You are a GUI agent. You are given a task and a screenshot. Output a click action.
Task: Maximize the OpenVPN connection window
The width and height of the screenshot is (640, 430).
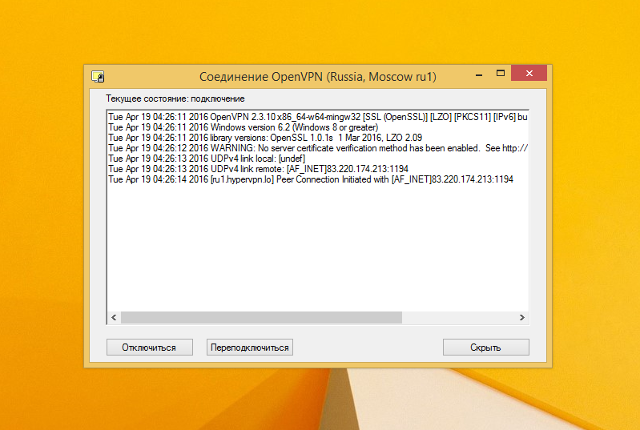(x=500, y=73)
